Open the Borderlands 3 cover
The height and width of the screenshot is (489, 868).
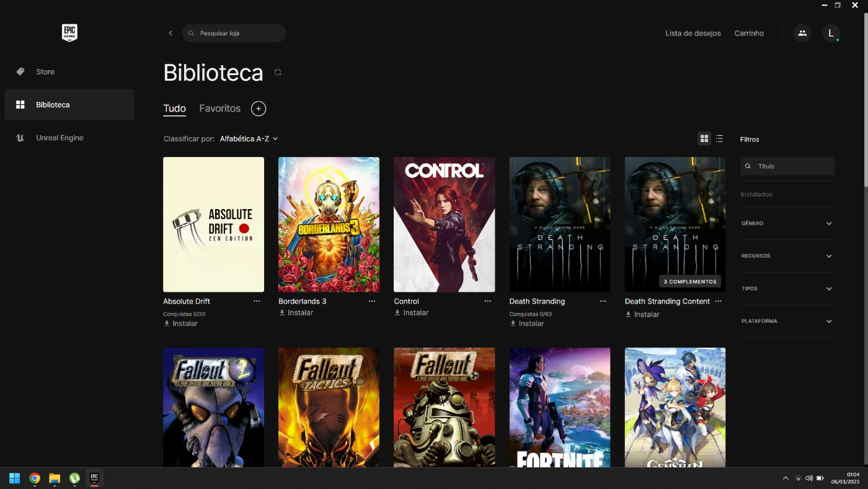coord(329,225)
